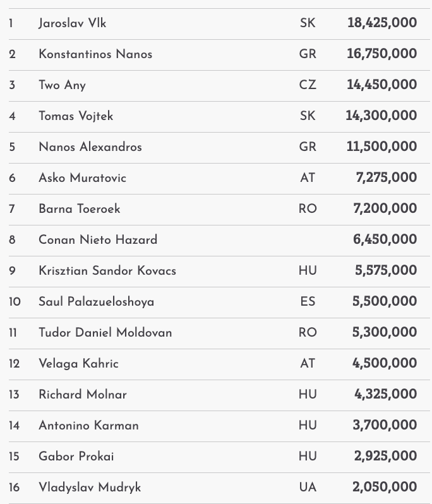Click the Two Any player entry
This screenshot has height=504, width=432.
(x=62, y=85)
